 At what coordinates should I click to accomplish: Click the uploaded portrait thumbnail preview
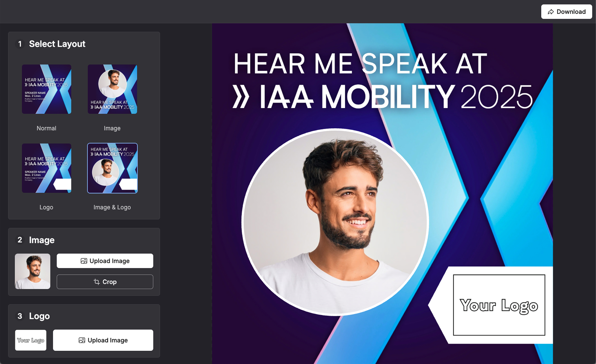[x=33, y=271]
